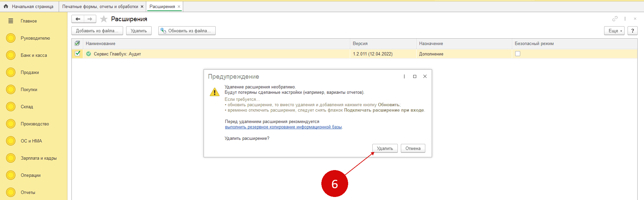This screenshot has width=644, height=200.
Task: Close the Расширения tab
Action: coord(179,6)
